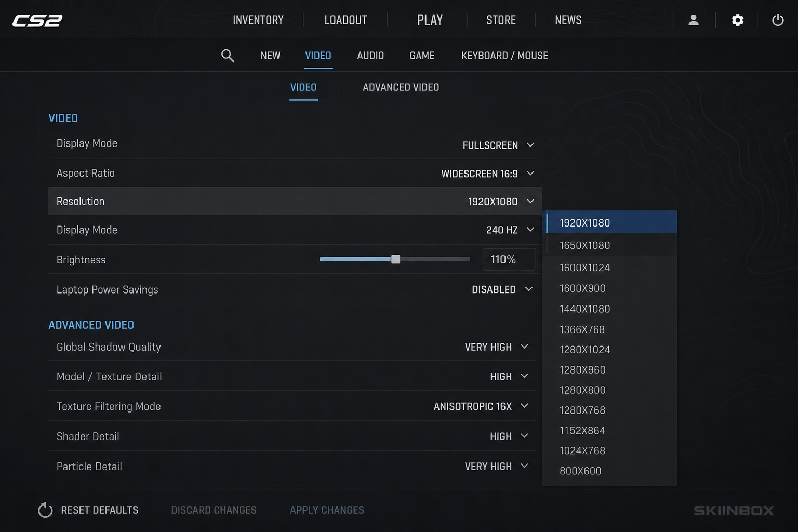The height and width of the screenshot is (532, 798).
Task: Expand the Widescreen 16:9 aspect ratio dropdown
Action: (488, 174)
